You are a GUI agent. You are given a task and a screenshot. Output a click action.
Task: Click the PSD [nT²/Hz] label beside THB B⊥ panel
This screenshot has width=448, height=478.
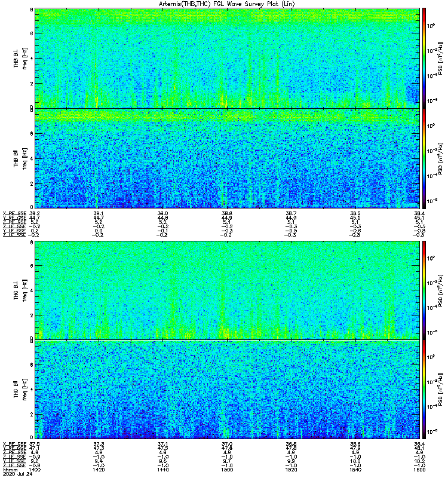pos(440,58)
